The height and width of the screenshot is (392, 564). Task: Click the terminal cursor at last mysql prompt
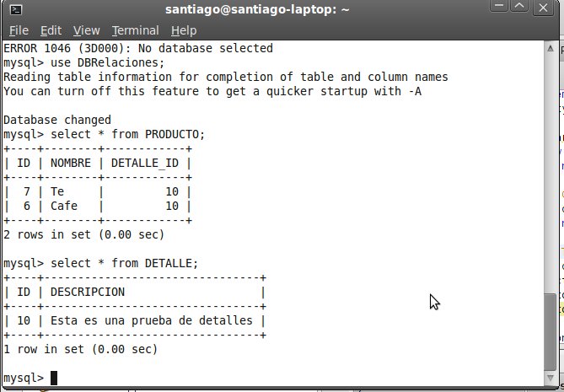point(54,378)
